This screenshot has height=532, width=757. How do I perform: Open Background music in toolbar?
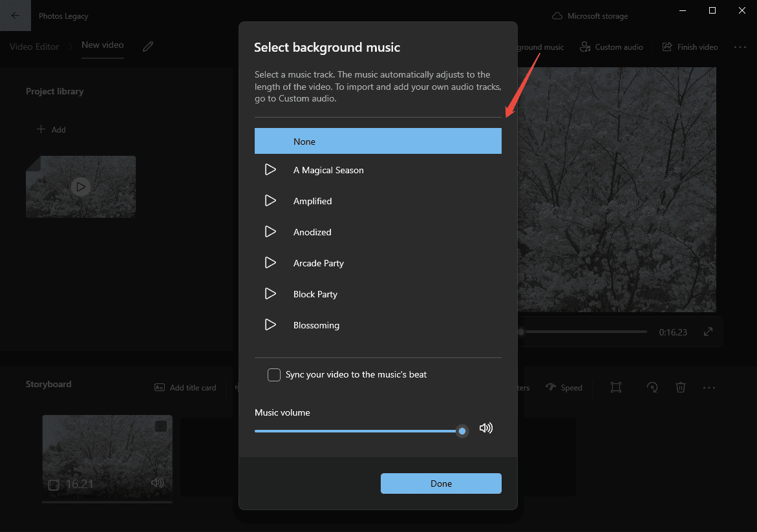(x=540, y=47)
